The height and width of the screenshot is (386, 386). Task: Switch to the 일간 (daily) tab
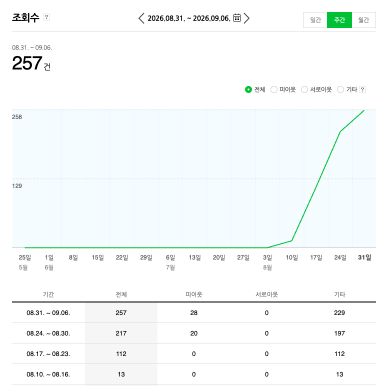coord(315,20)
